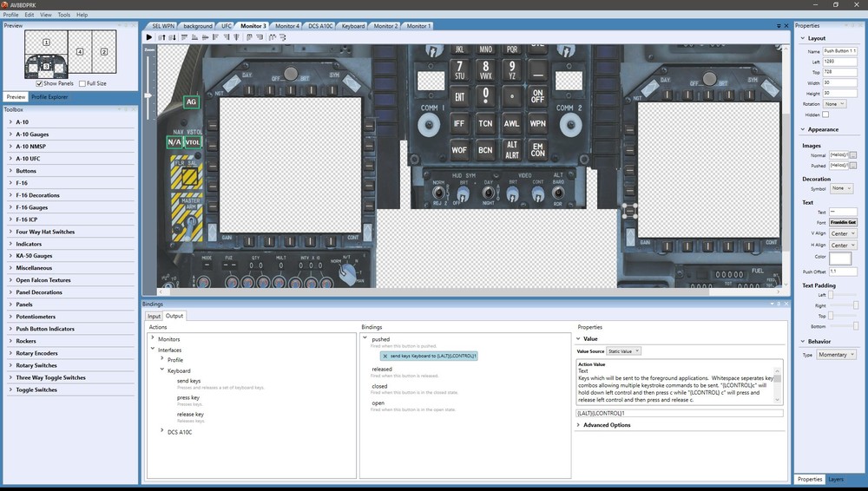Click the Align Top toolbar icon
The image size is (868, 491).
tap(184, 37)
